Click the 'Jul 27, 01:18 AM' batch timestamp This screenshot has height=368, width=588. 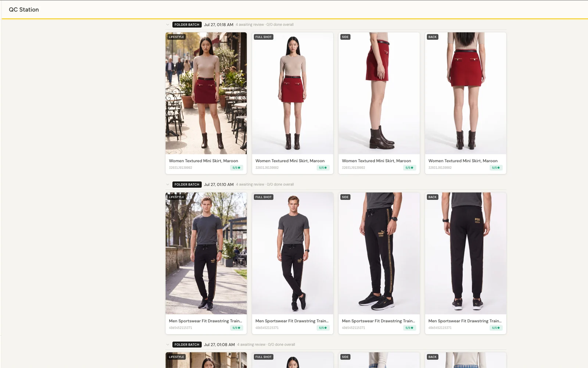pyautogui.click(x=219, y=25)
